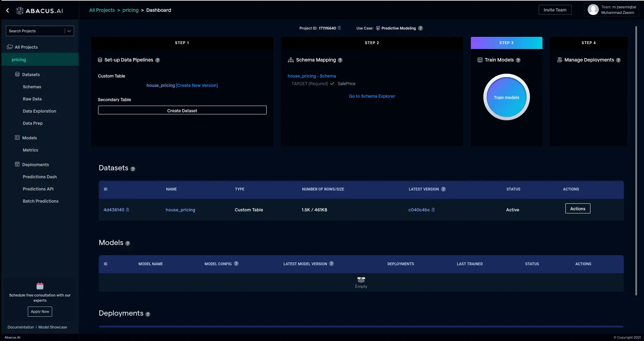Click the round Train models button
This screenshot has height=341, width=644.
[506, 97]
